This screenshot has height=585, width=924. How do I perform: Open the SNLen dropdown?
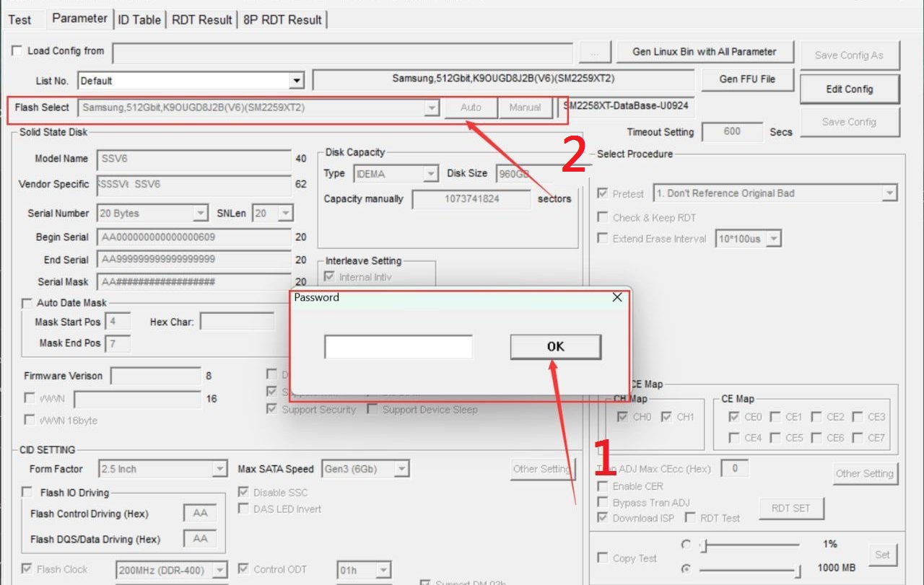click(286, 214)
